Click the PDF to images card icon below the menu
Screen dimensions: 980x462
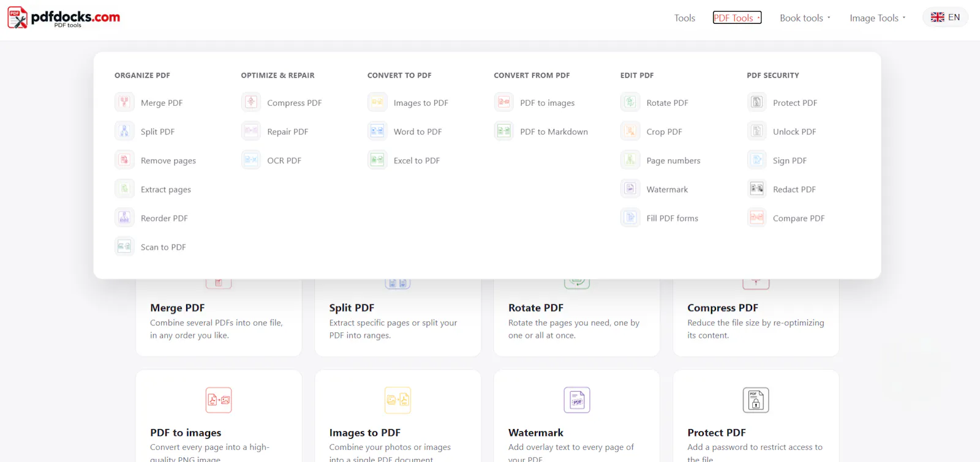(x=219, y=400)
